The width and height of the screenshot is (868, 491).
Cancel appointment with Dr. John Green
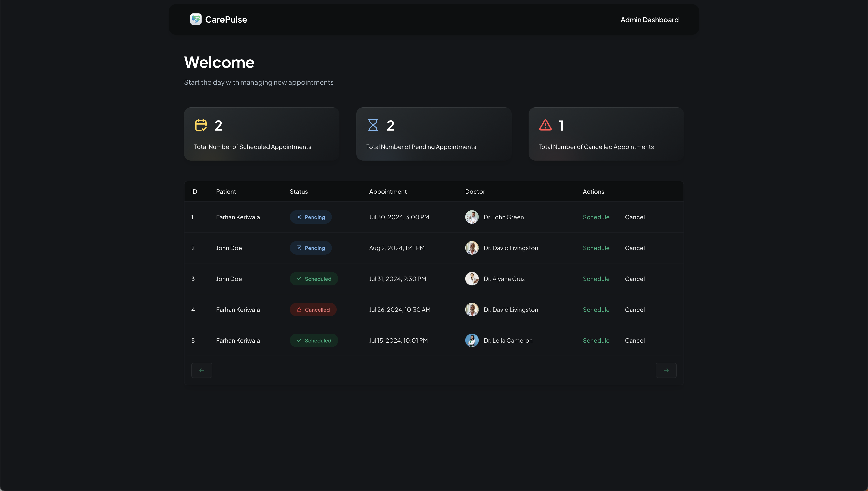coord(635,217)
